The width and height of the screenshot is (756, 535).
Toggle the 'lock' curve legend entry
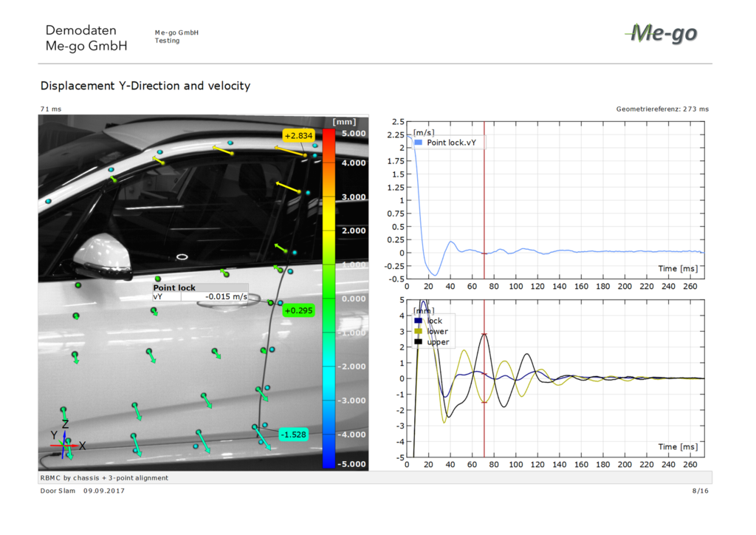(428, 321)
